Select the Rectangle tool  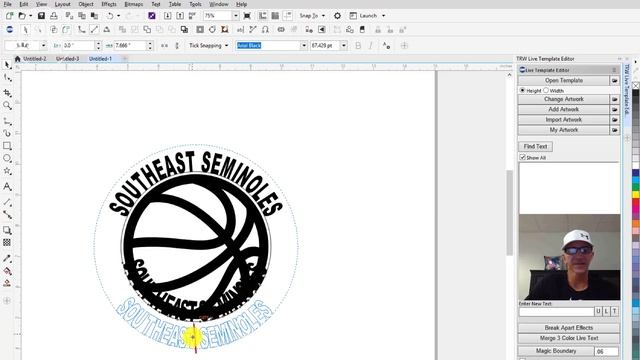[x=7, y=146]
